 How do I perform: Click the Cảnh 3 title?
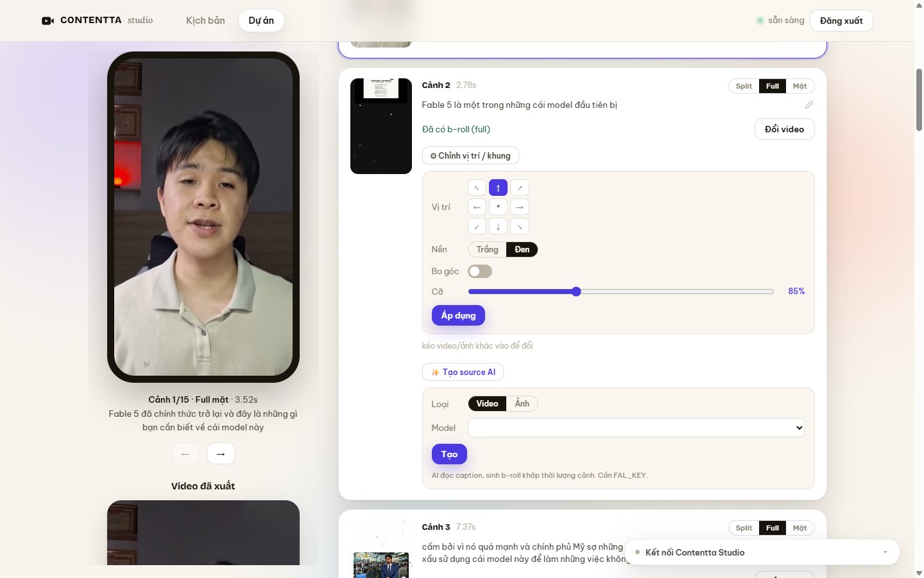[x=436, y=527]
